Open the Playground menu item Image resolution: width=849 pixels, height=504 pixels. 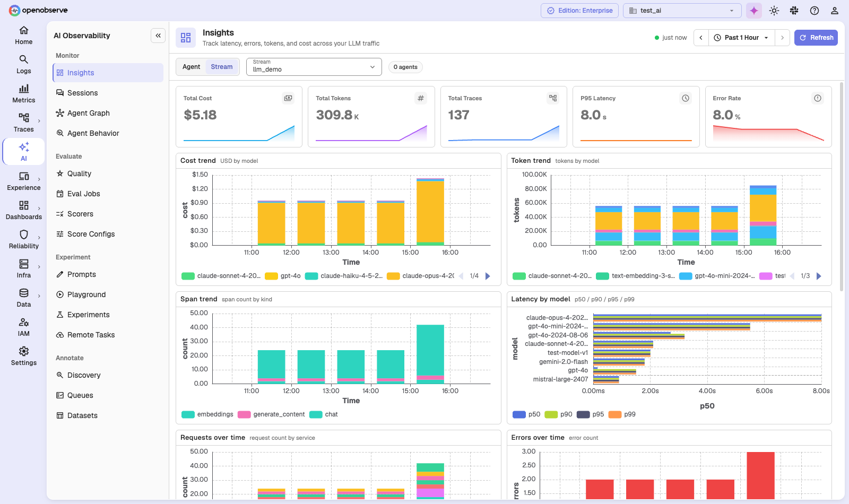108,294
